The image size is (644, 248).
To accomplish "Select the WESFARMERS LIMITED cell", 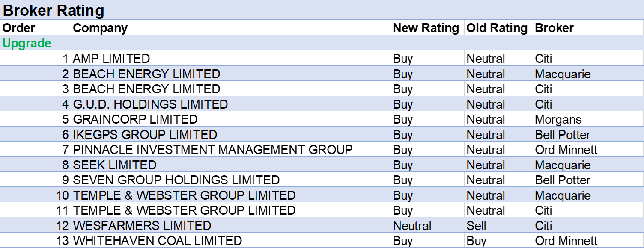I will coord(142,226).
